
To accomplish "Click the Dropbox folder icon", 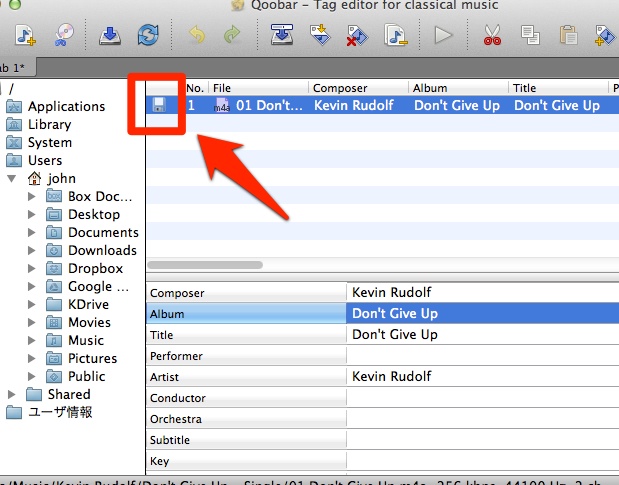I will [x=54, y=268].
